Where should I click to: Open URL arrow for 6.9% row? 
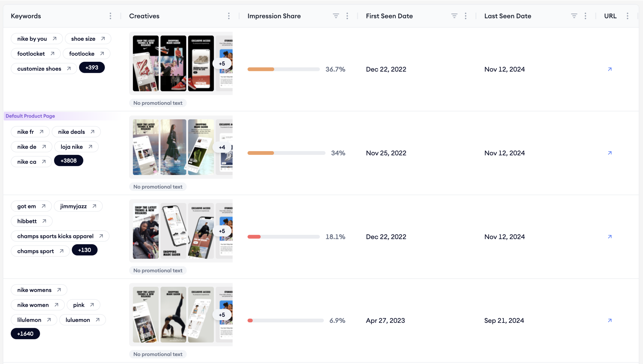[610, 321]
